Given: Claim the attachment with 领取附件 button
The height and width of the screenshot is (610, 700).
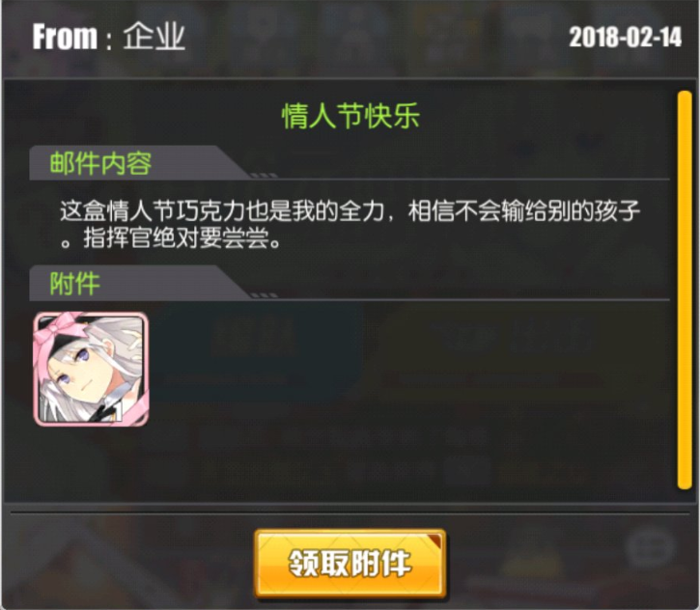Looking at the screenshot, I should (350, 563).
